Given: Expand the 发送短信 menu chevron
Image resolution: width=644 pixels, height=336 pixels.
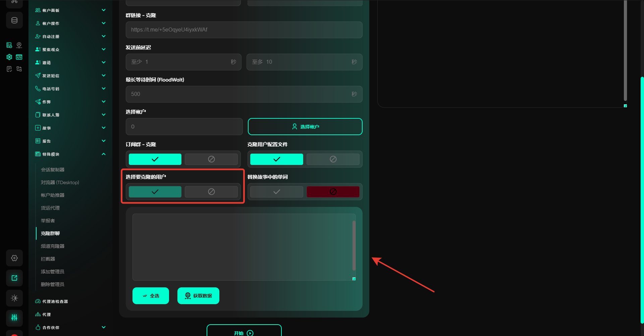Looking at the screenshot, I should click(104, 76).
